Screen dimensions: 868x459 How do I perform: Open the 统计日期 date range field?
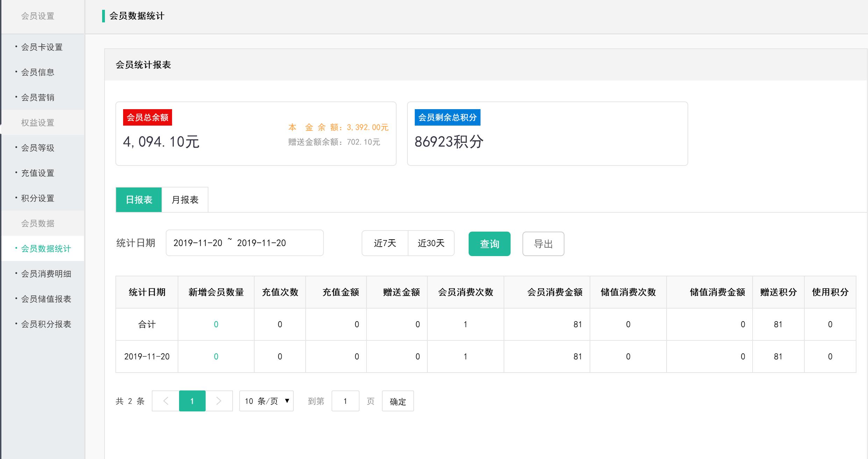coord(244,243)
